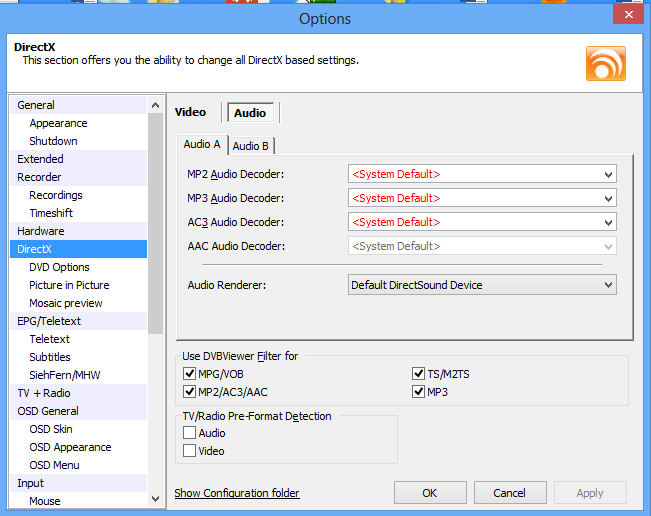Viewport: 651px width, 516px height.
Task: Open the Appearance settings section
Action: (78, 123)
